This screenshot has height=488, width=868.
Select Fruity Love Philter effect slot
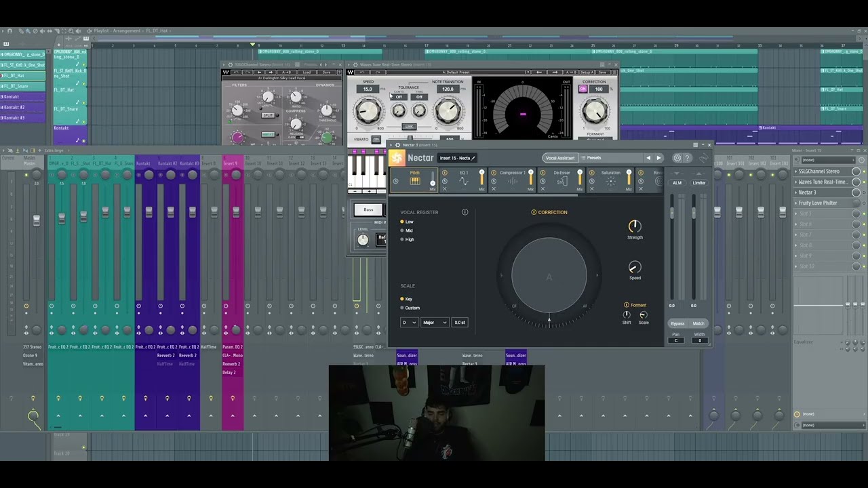pyautogui.click(x=824, y=203)
